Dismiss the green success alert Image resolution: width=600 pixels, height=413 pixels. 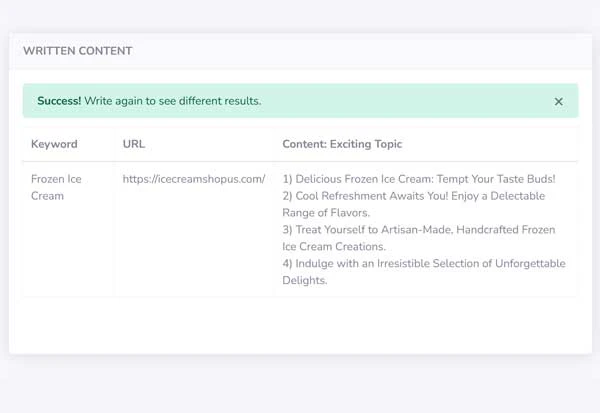point(558,101)
